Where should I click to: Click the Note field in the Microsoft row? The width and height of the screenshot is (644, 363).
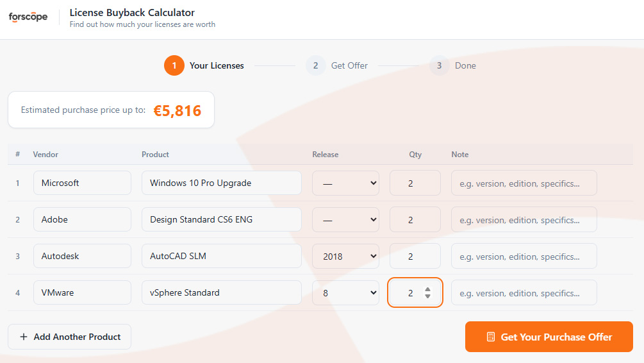524,183
